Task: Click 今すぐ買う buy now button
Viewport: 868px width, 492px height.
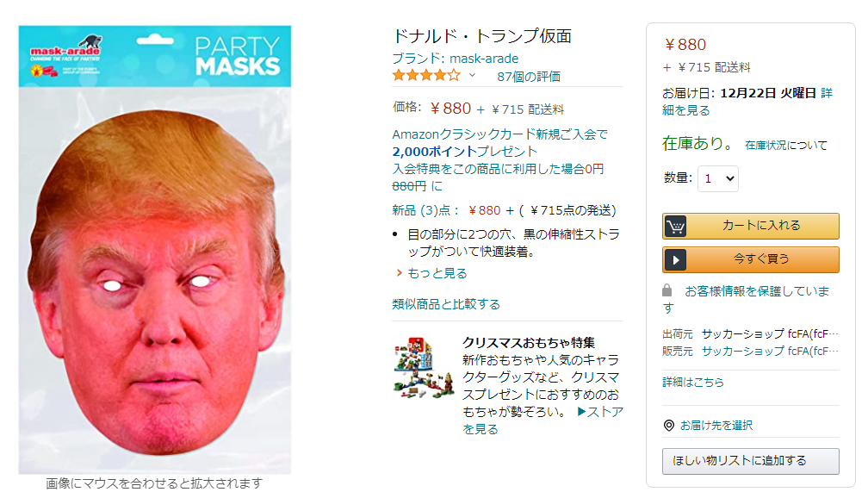Action: 751,260
